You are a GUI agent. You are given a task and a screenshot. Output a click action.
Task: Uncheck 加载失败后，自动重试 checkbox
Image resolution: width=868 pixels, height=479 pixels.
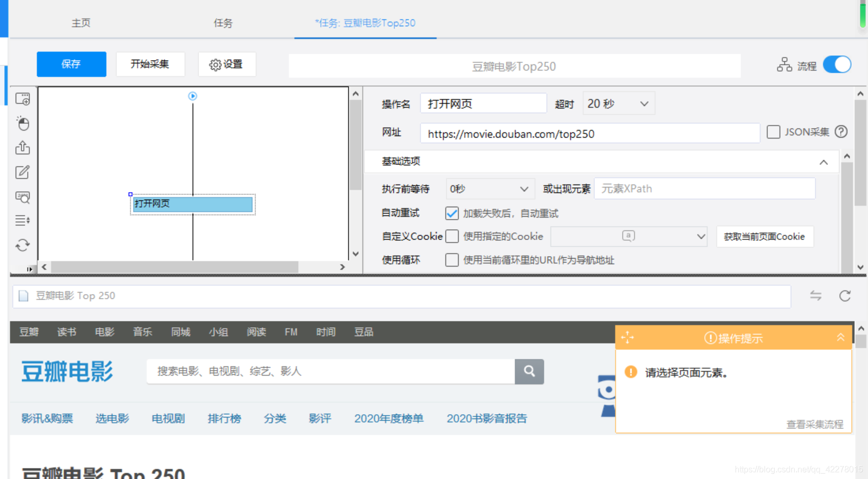click(x=452, y=213)
